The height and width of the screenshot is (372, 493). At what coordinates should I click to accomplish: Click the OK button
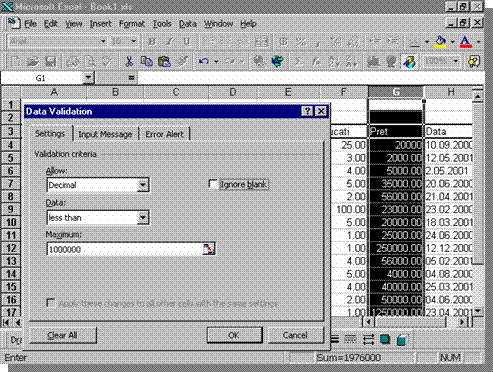(x=234, y=335)
